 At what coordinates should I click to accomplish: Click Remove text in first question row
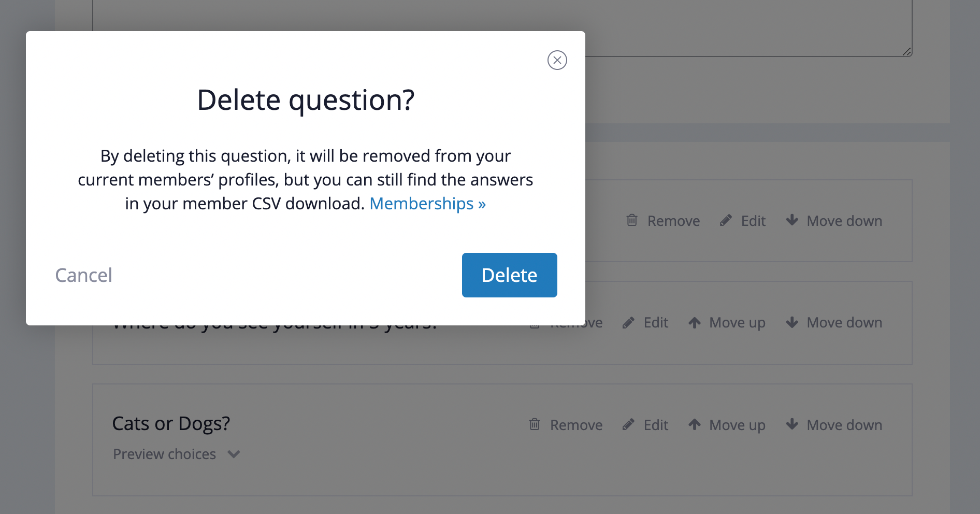tap(673, 221)
